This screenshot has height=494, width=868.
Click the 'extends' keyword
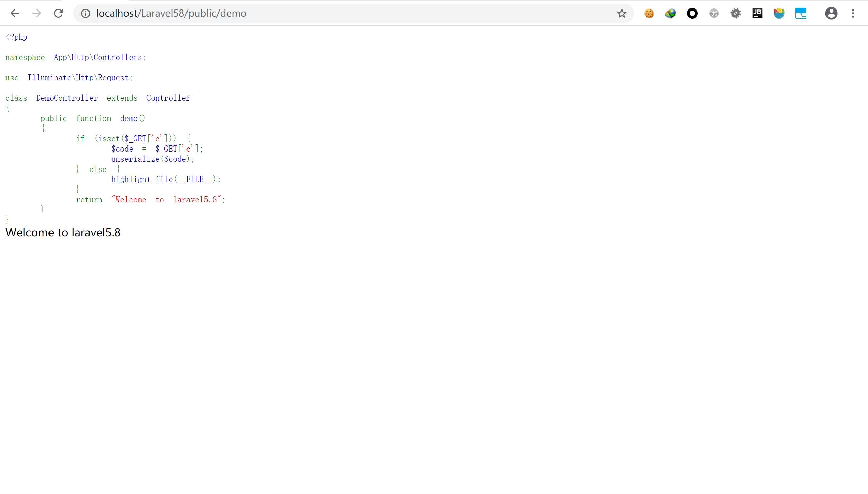122,98
